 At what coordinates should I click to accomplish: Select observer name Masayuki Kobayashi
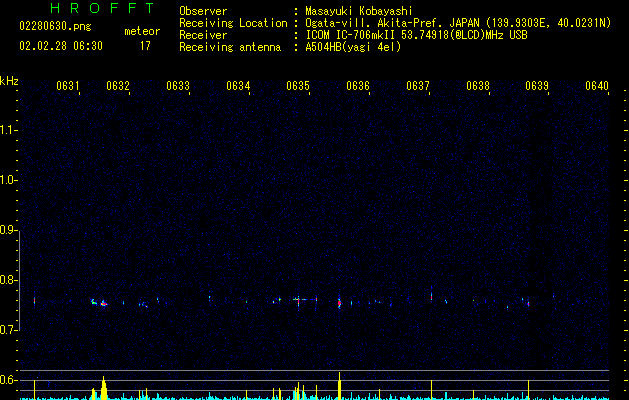click(359, 11)
